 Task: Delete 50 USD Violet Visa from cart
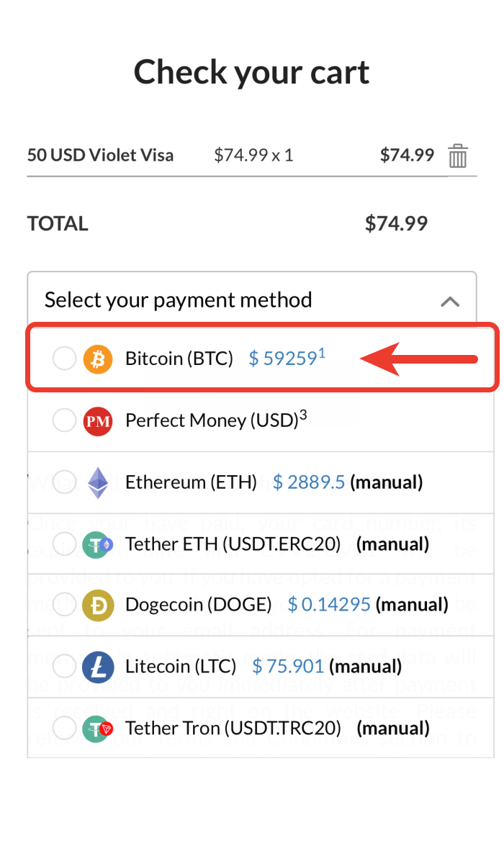coord(458,156)
